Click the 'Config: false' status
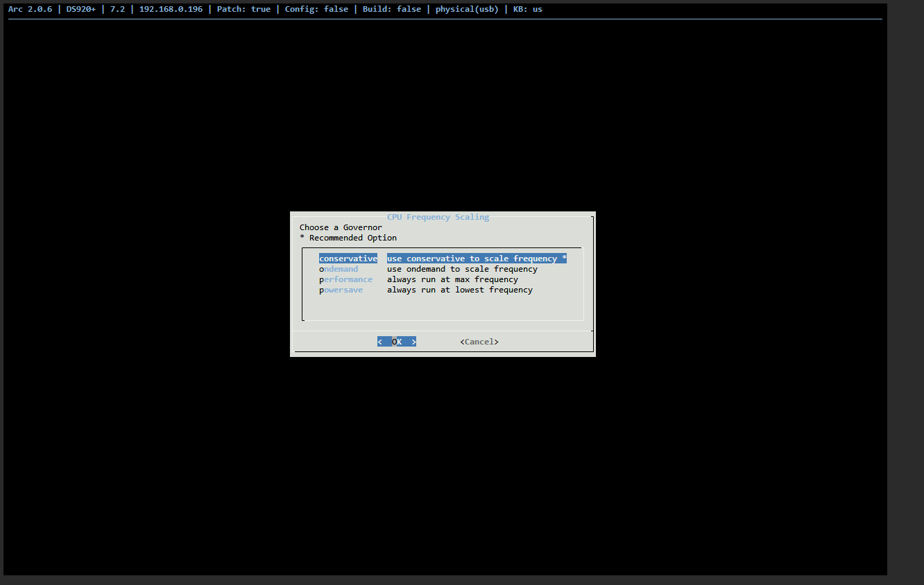The width and height of the screenshot is (924, 585). click(316, 9)
